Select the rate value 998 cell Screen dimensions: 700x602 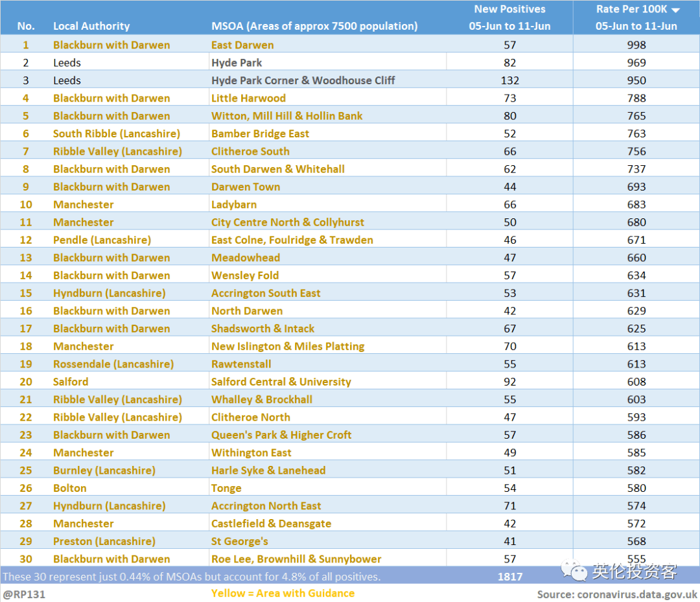(636, 45)
